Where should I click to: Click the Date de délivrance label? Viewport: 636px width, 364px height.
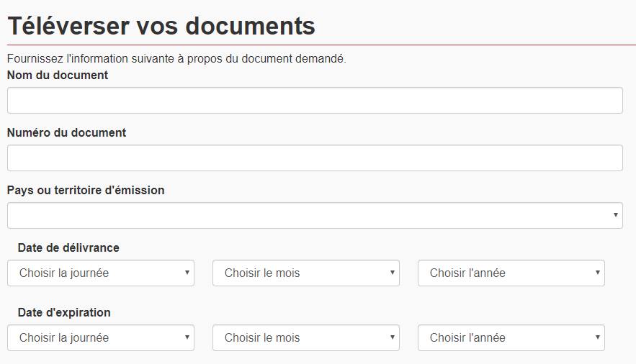pos(68,247)
